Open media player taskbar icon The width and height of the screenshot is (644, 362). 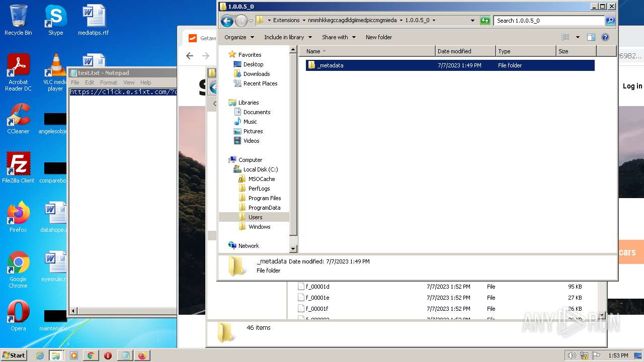click(74, 355)
